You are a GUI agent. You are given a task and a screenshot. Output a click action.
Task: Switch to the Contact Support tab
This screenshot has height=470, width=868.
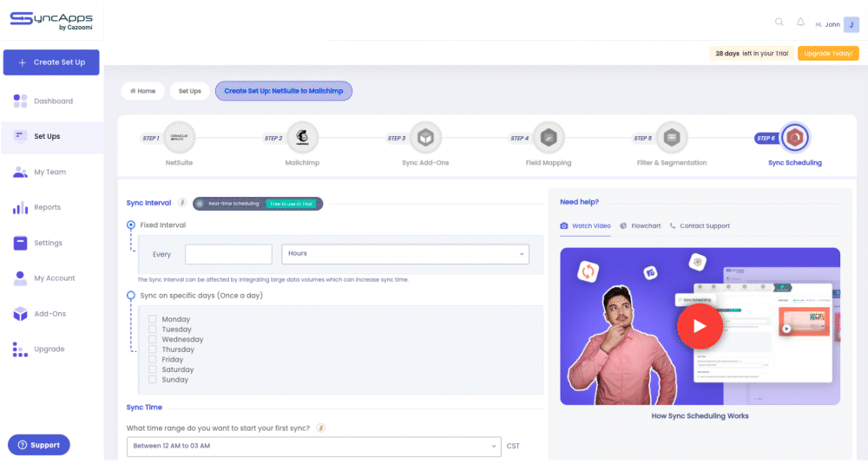pos(700,226)
